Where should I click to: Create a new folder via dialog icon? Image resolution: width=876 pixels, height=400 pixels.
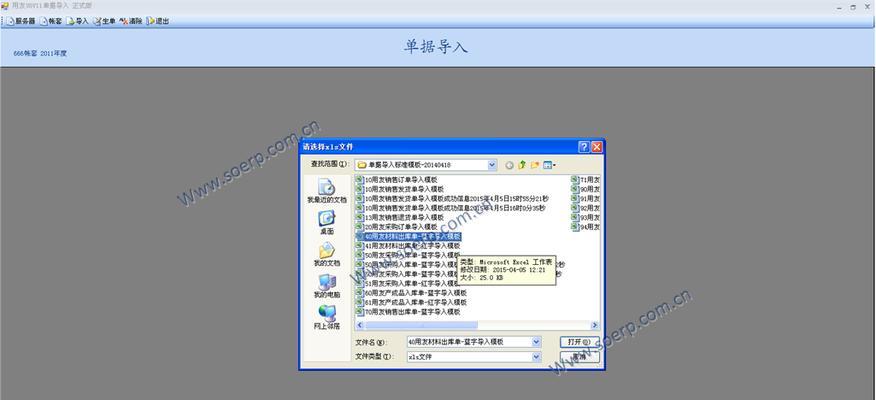[x=535, y=165]
